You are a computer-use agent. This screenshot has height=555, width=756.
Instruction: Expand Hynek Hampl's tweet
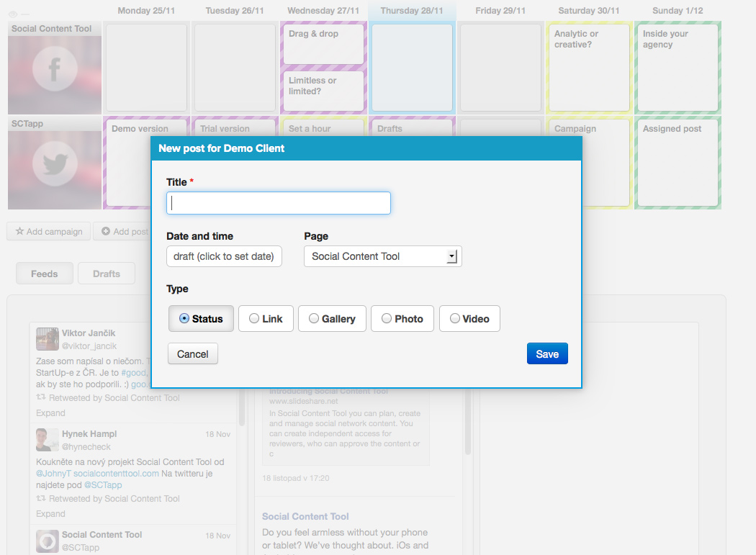[50, 514]
